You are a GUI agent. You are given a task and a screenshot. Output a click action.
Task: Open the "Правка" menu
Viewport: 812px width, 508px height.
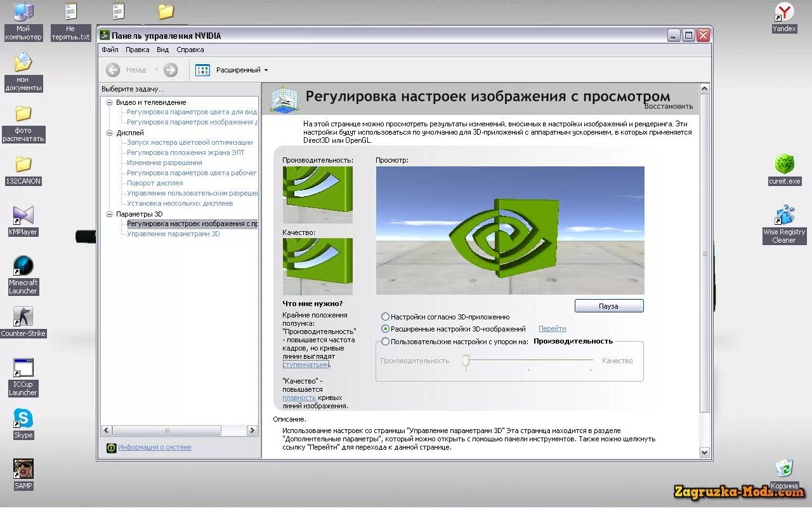(137, 50)
